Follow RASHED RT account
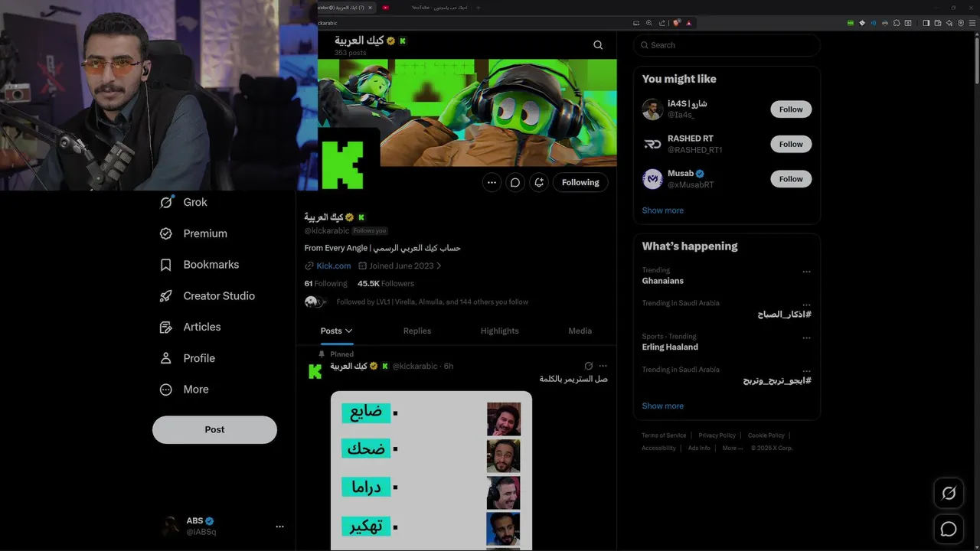The image size is (980, 551). point(791,144)
